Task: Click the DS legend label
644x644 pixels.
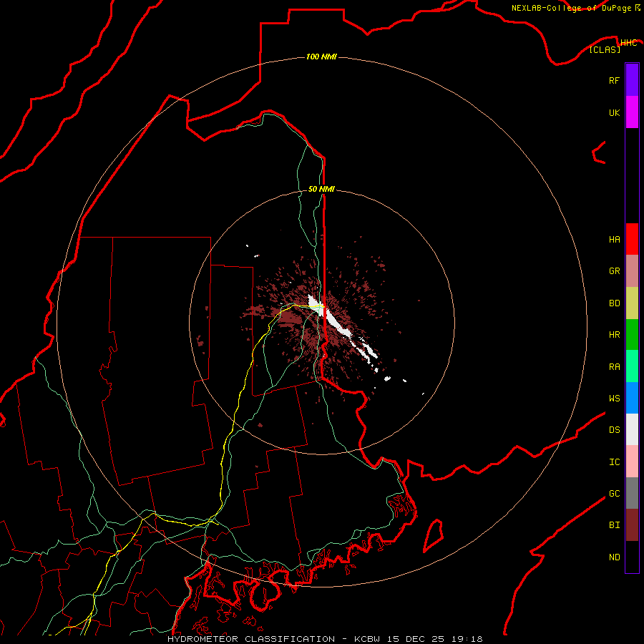Action: pyautogui.click(x=614, y=430)
